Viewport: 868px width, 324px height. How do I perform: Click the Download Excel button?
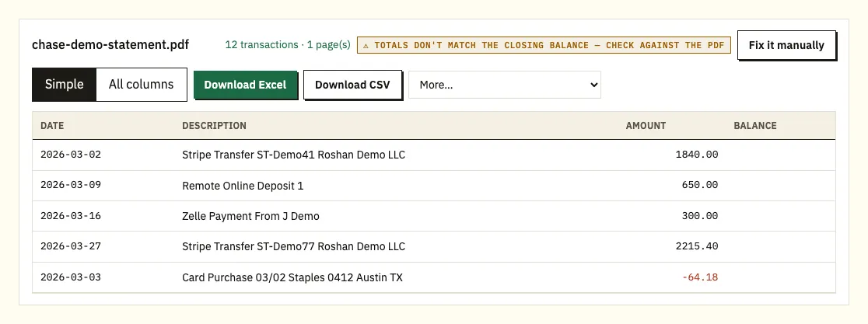point(245,85)
